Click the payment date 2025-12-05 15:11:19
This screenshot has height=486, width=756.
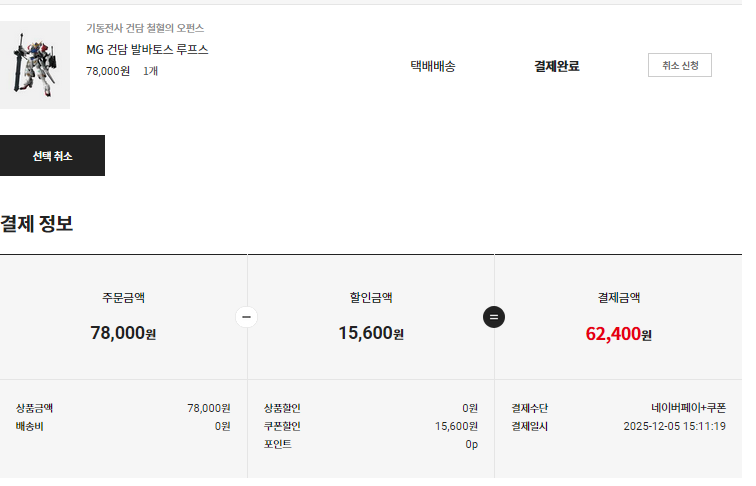(x=674, y=426)
